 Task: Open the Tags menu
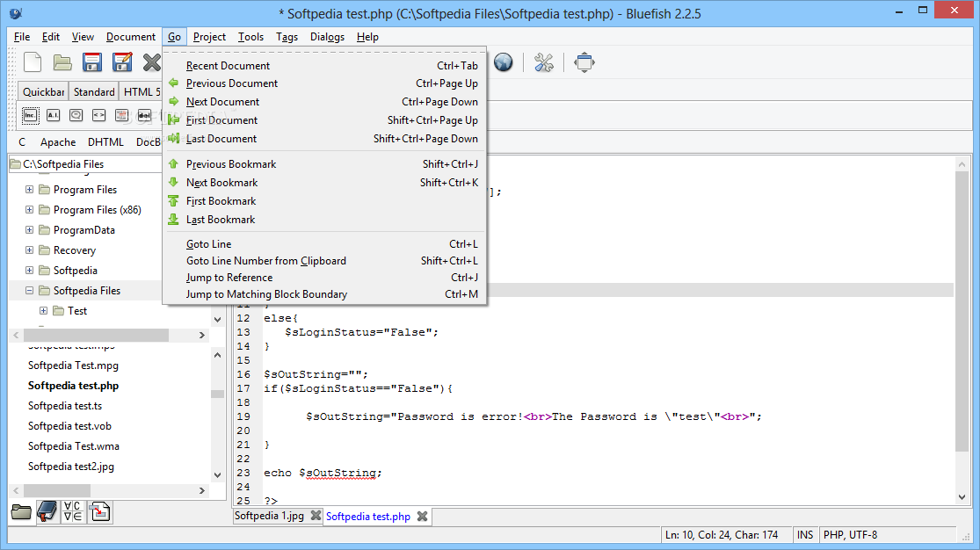[287, 37]
